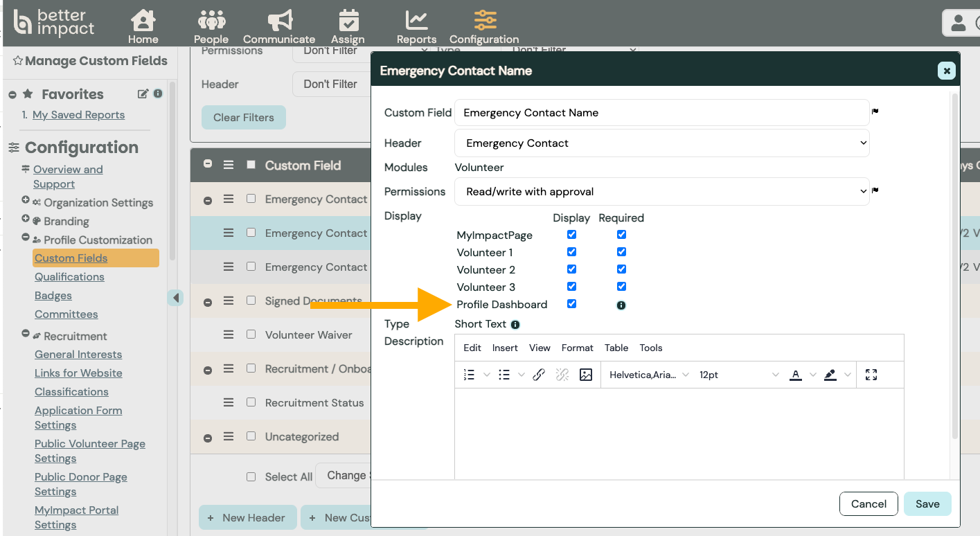Screen dimensions: 980x536
Task: Click the insert image icon in editor
Action: pyautogui.click(x=586, y=375)
